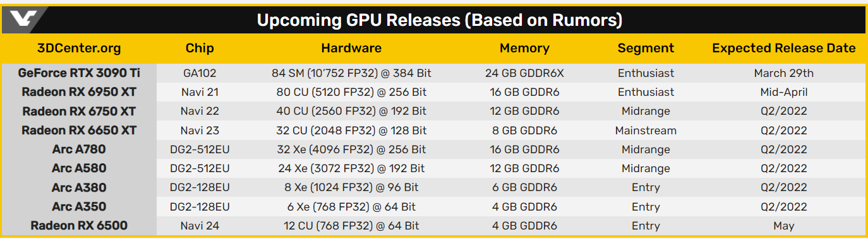The height and width of the screenshot is (239, 868).
Task: Click the Segment column header
Action: point(646,48)
